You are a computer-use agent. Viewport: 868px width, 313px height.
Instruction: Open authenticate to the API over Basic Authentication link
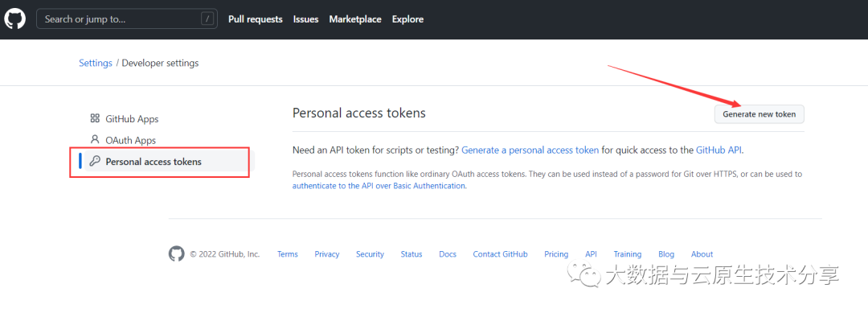click(379, 186)
